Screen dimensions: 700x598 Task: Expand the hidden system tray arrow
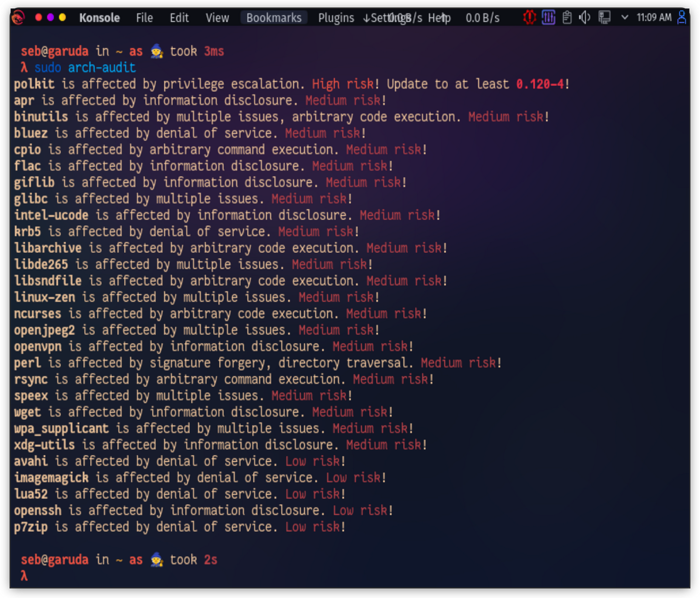(x=625, y=18)
